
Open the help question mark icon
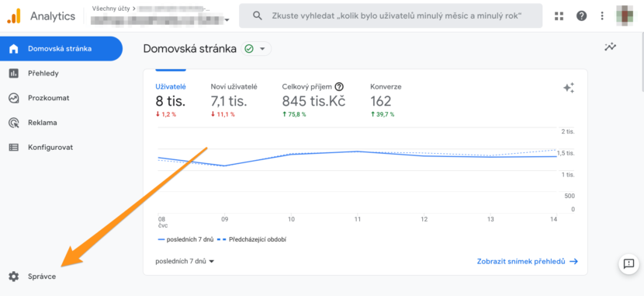[582, 16]
